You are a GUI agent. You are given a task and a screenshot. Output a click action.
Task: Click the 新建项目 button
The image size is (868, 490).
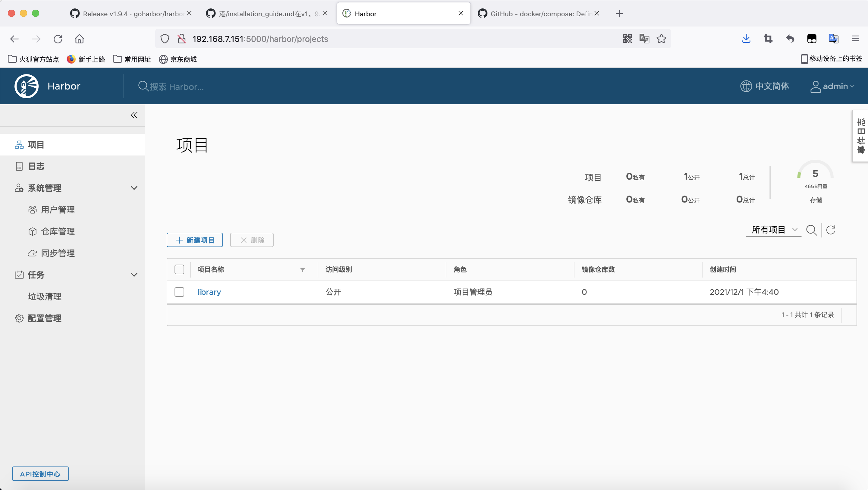point(195,240)
